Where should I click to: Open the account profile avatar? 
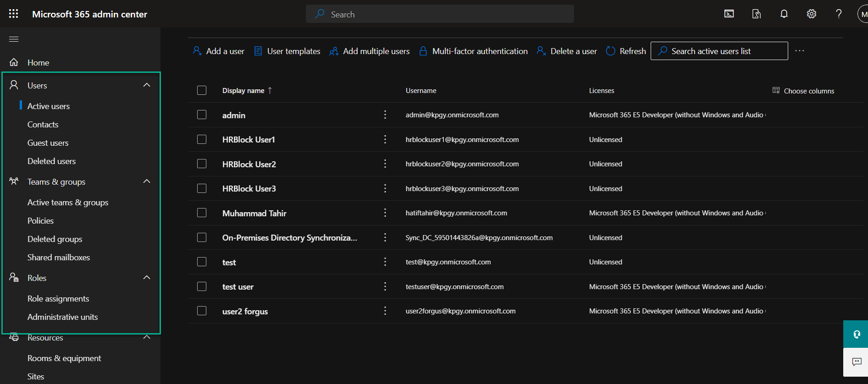[863, 14]
